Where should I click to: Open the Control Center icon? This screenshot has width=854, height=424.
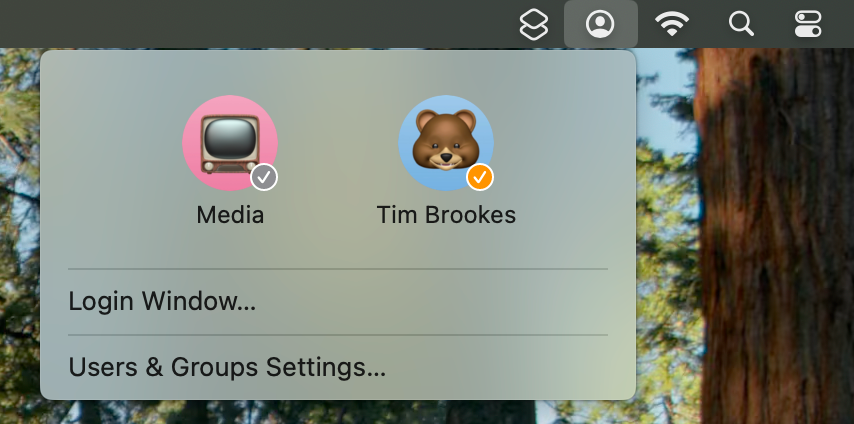tap(807, 24)
